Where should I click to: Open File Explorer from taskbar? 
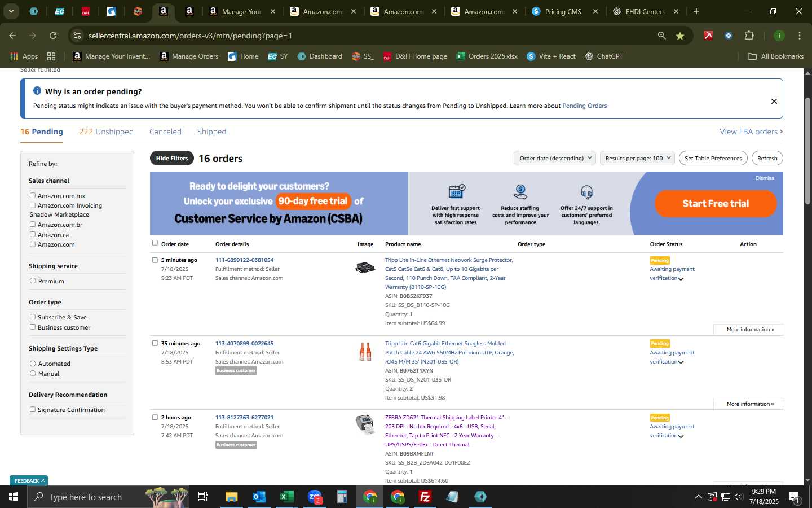tap(232, 497)
